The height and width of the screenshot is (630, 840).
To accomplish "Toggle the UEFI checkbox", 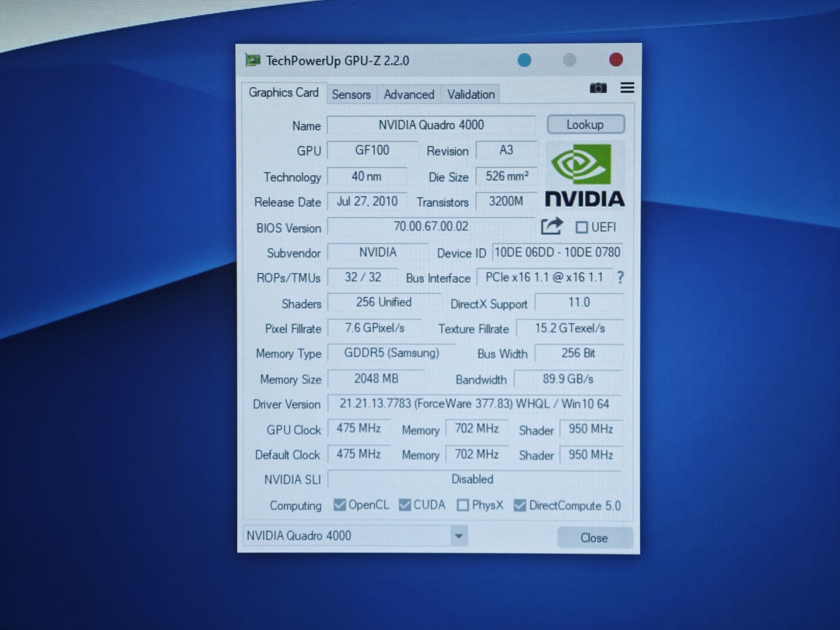I will click(x=581, y=227).
